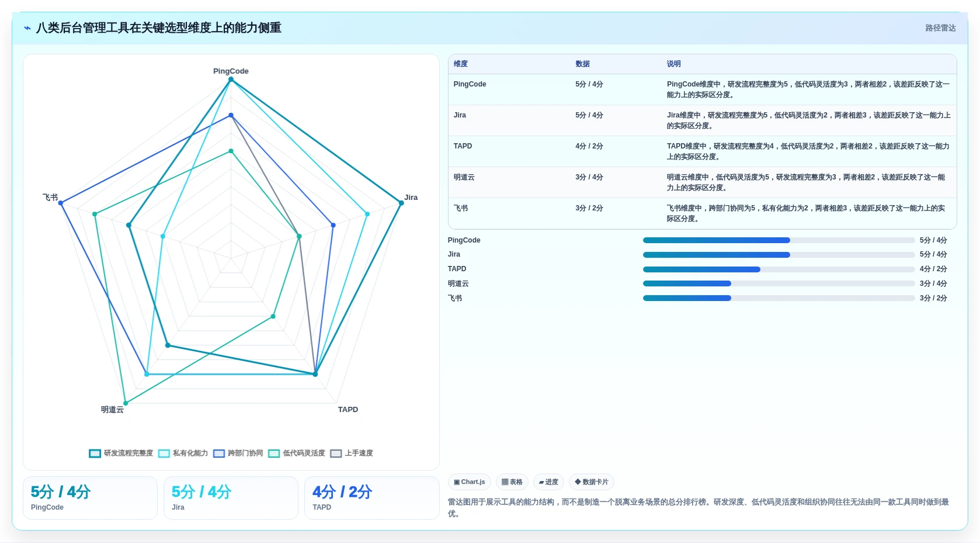
Task: Click the PingCode axis label on the radar
Action: click(231, 71)
